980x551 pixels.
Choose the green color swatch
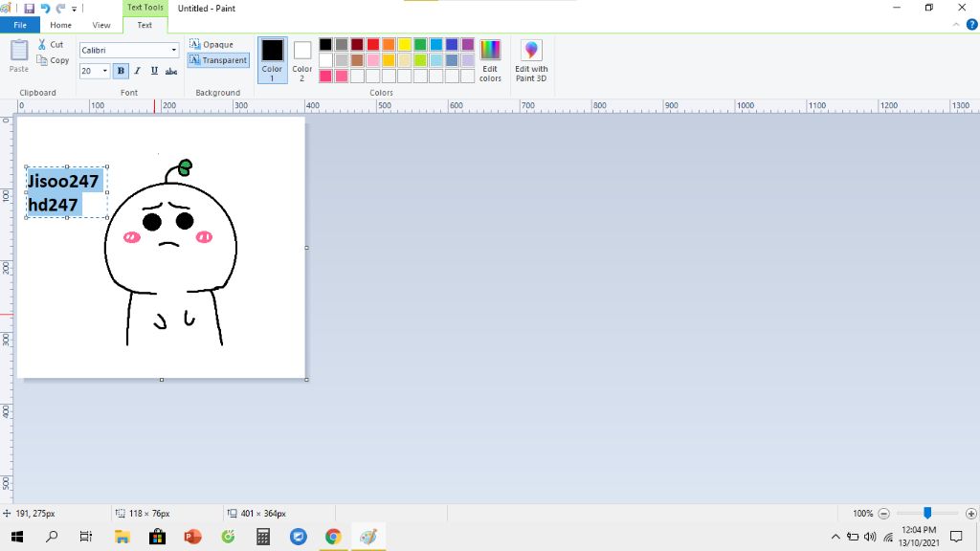point(420,44)
